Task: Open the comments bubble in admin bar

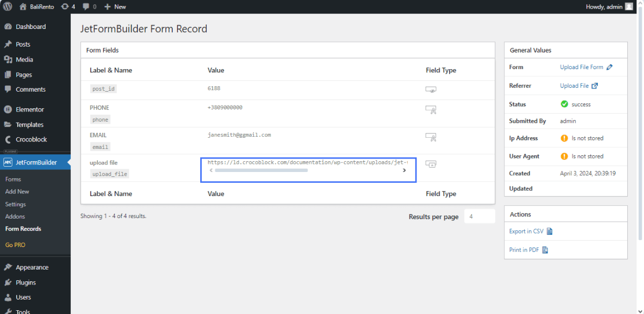Action: click(x=90, y=6)
